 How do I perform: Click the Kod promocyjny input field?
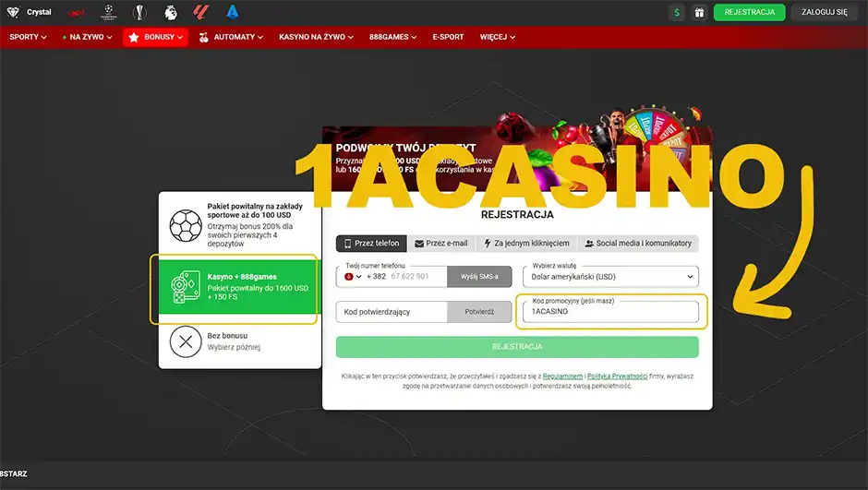pyautogui.click(x=610, y=312)
